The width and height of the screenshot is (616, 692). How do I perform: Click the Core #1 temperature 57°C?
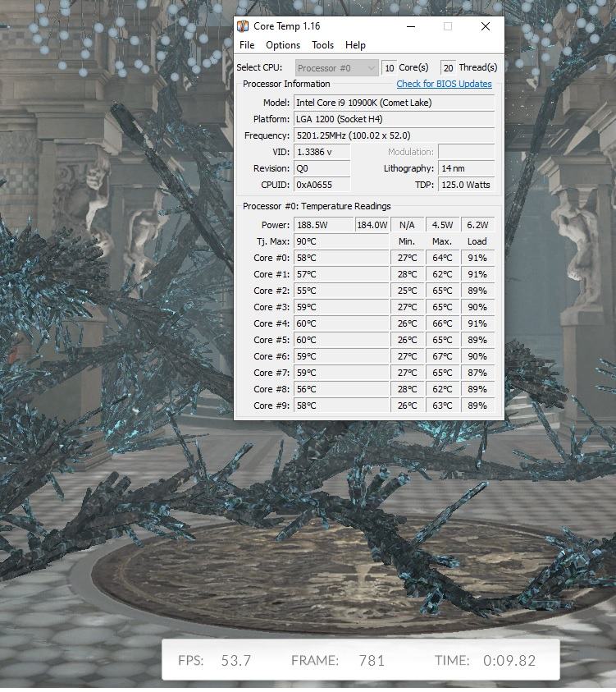341,274
